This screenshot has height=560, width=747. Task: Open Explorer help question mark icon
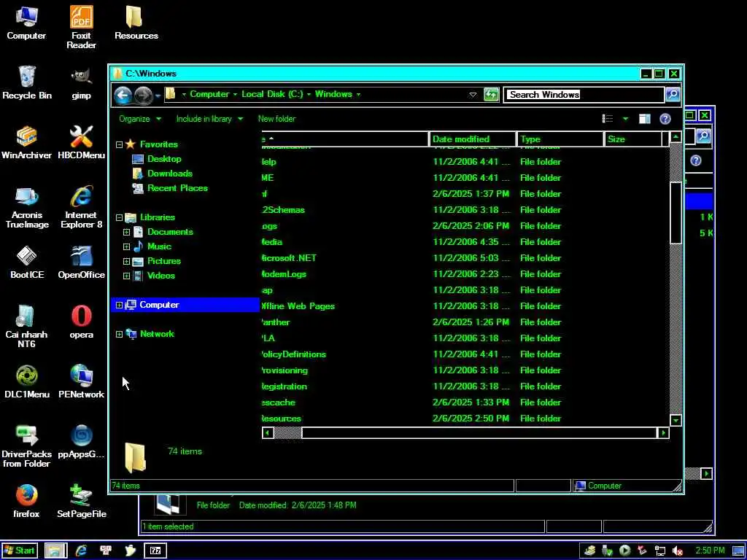click(x=665, y=119)
